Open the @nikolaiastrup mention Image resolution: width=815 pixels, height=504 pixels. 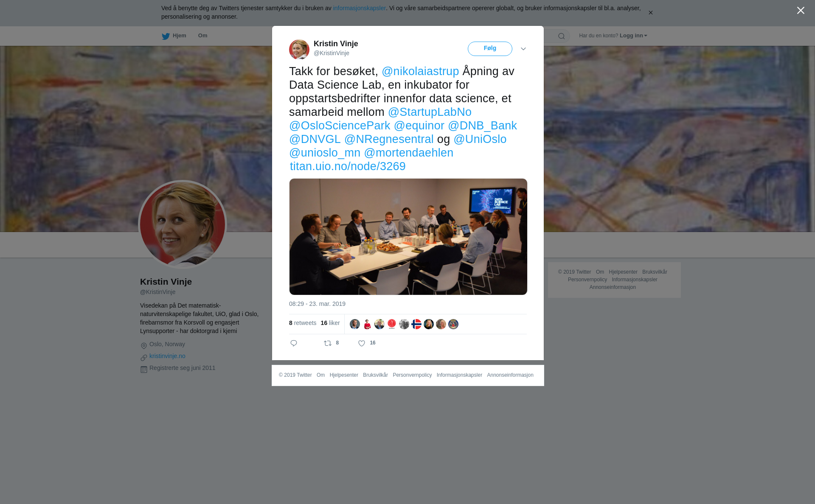420,71
